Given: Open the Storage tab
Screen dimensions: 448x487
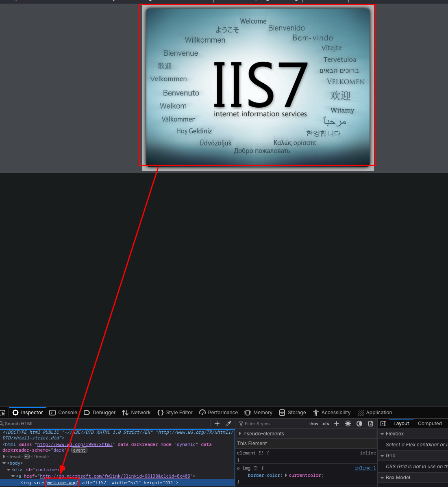Looking at the screenshot, I should pyautogui.click(x=293, y=413).
